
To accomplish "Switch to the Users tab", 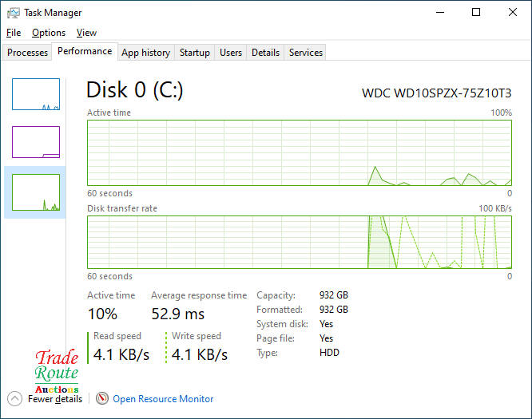I will pos(231,53).
